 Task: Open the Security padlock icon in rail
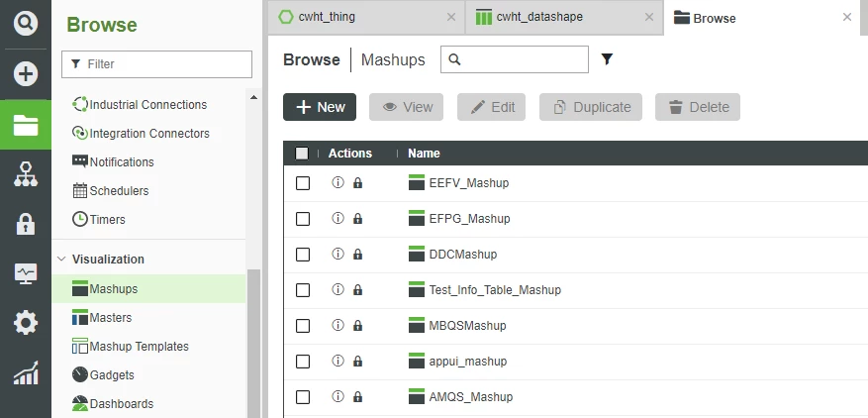pyautogui.click(x=26, y=224)
